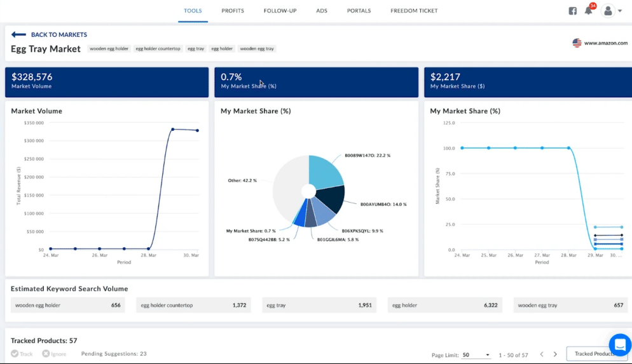Click the egg holder countertop 1,372 volume box
This screenshot has height=364, width=632.
[x=193, y=305]
